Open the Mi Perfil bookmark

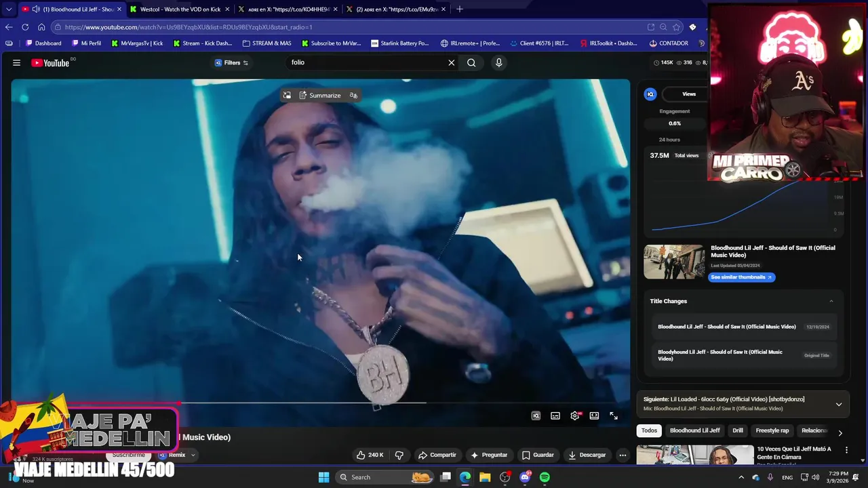pos(86,43)
